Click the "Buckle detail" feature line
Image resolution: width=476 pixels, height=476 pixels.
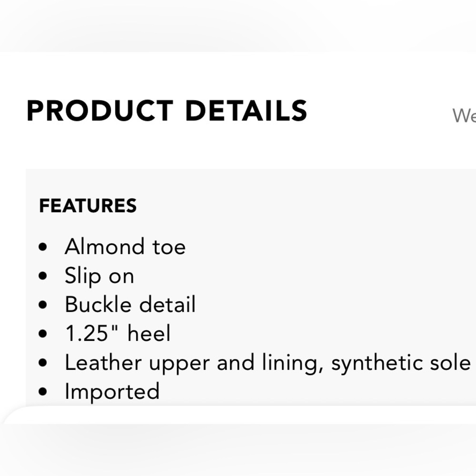coord(130,305)
